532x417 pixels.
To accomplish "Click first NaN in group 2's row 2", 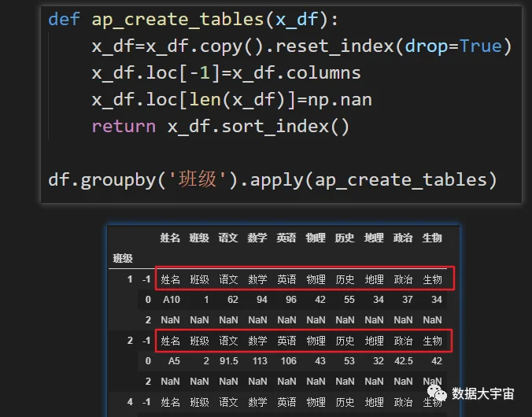I will point(170,382).
